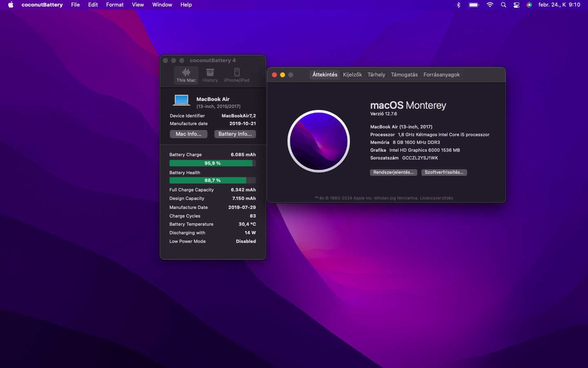
Task: Click the Low Power Mode Disabled value
Action: 246,241
